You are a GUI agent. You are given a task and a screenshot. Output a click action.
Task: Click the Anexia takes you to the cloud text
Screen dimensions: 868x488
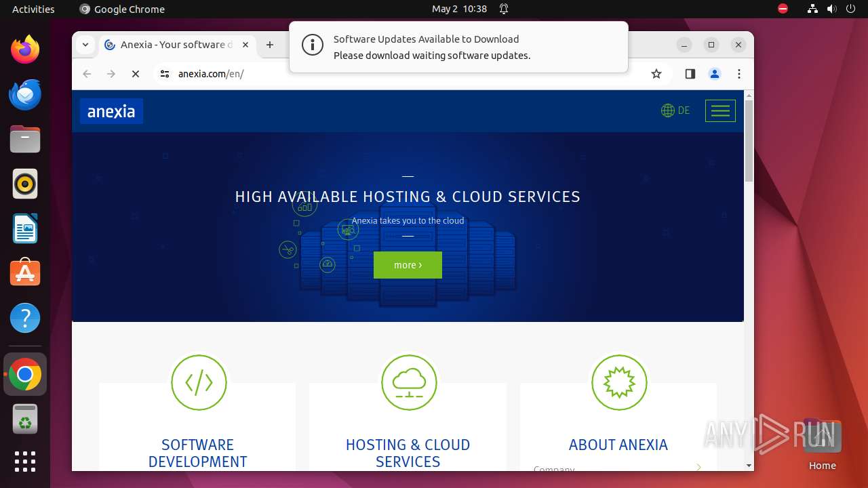[408, 220]
